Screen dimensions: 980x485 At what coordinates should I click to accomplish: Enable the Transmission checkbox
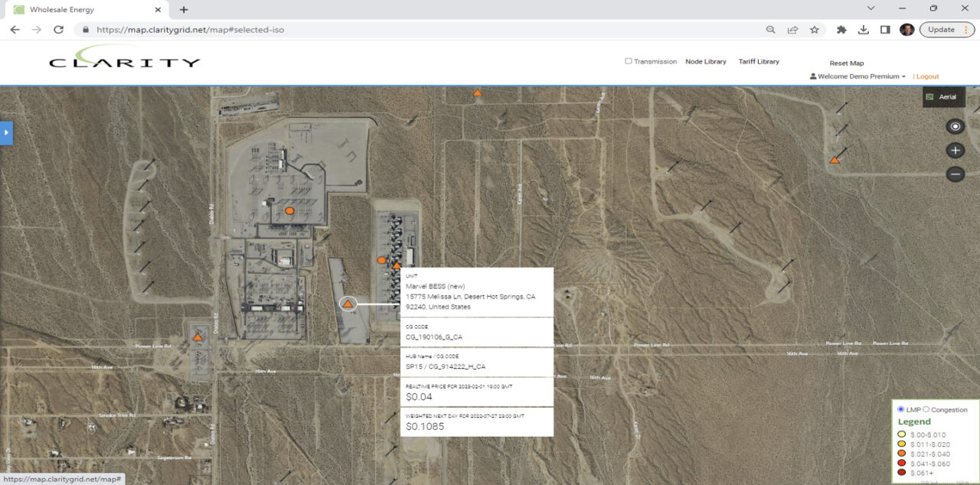click(629, 61)
